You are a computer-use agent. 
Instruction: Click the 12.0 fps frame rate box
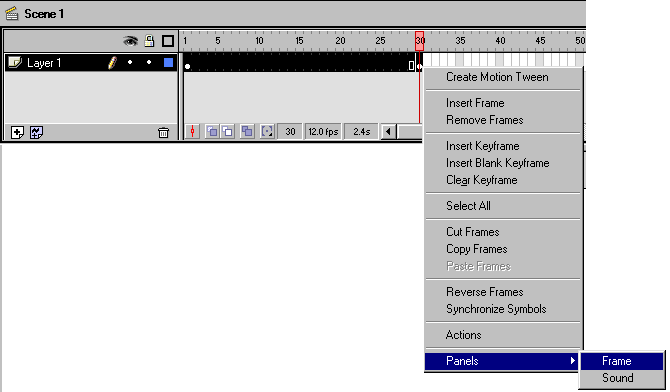click(323, 132)
